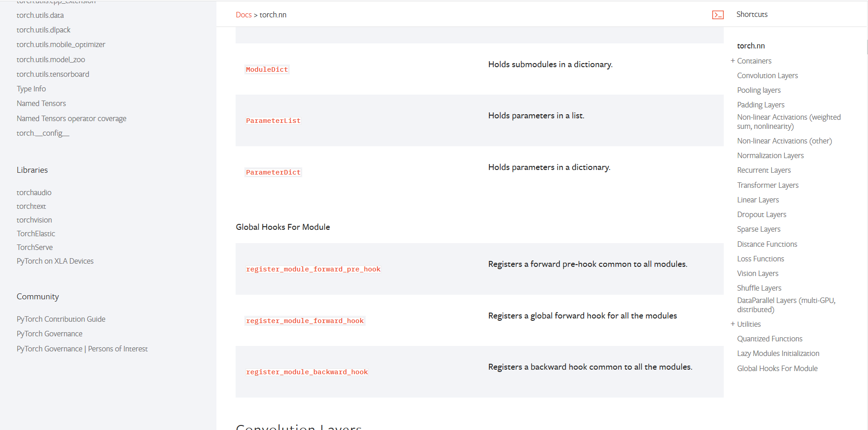Image resolution: width=868 pixels, height=430 pixels.
Task: Jump to Non-linear Activations (other) shortcut
Action: 784,141
